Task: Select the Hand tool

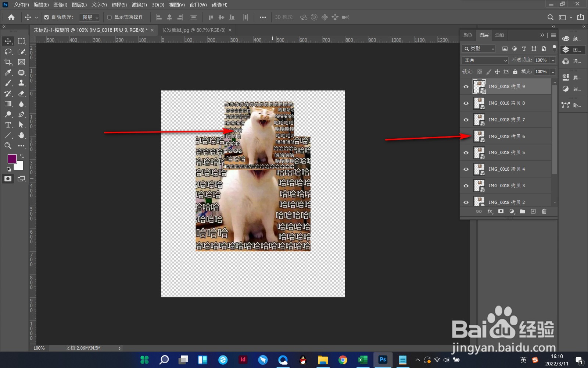Action: click(x=22, y=135)
